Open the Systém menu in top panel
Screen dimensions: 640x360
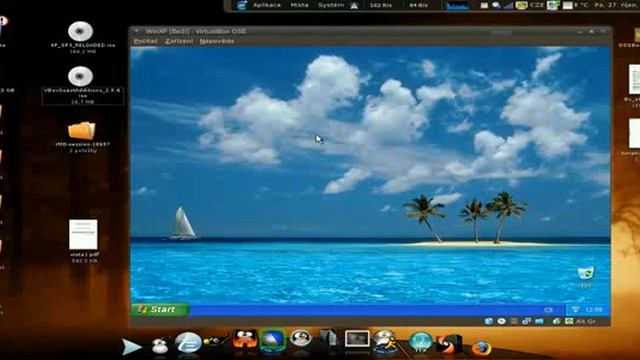tap(331, 5)
